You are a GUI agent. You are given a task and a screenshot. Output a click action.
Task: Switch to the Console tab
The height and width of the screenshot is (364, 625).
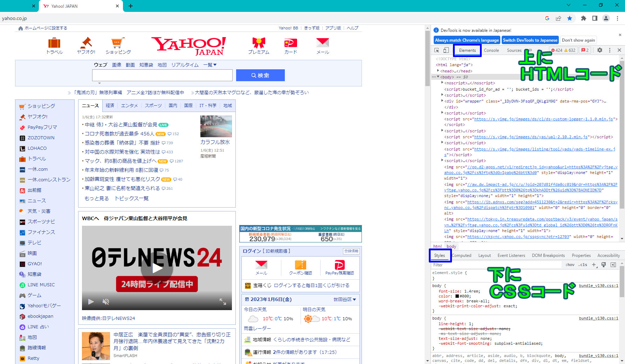click(491, 50)
